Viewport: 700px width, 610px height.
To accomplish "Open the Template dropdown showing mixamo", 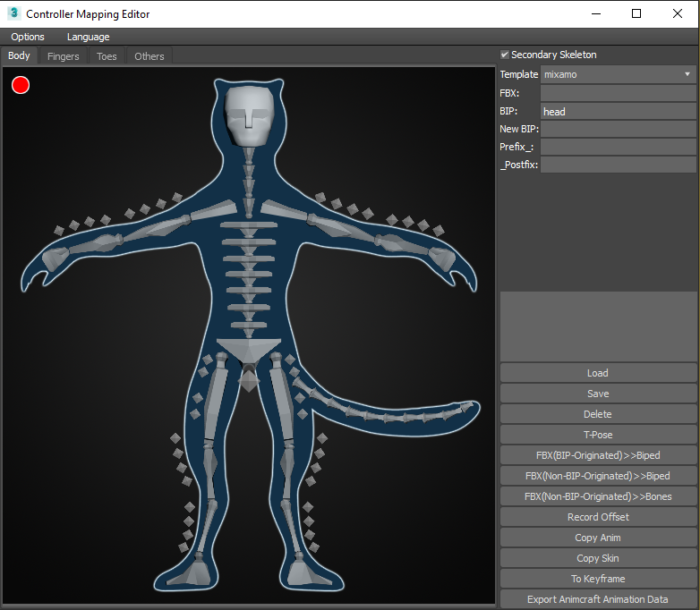I will pyautogui.click(x=618, y=74).
